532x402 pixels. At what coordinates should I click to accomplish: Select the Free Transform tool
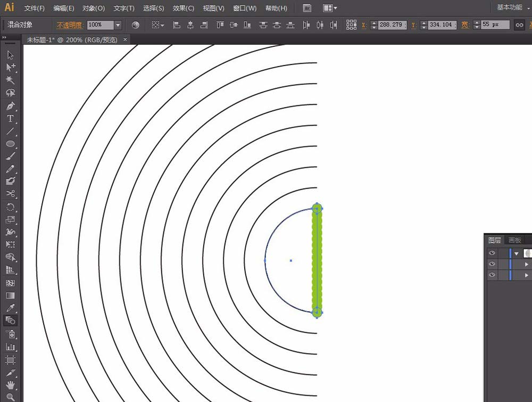coord(10,244)
